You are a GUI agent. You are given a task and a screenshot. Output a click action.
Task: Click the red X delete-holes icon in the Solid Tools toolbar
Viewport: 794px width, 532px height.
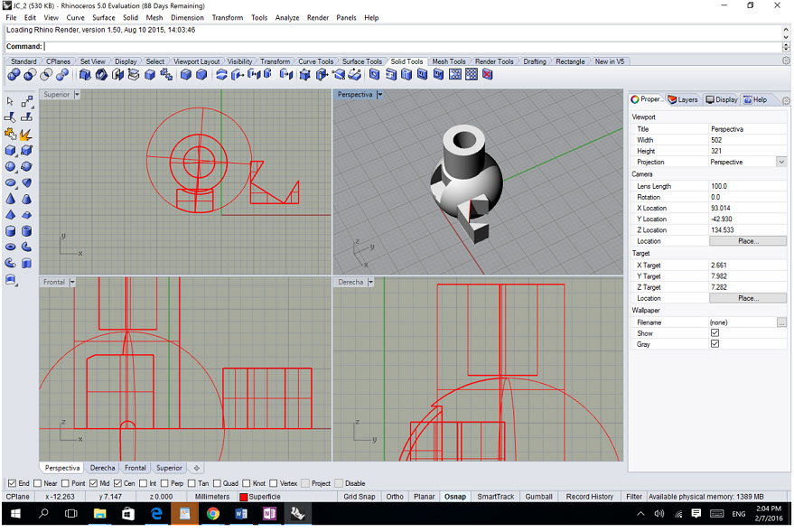[x=487, y=75]
